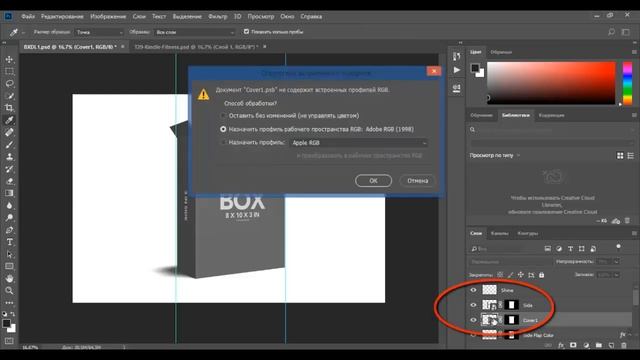This screenshot has width=640, height=360.
Task: Open the Изображение menu
Action: tap(108, 17)
